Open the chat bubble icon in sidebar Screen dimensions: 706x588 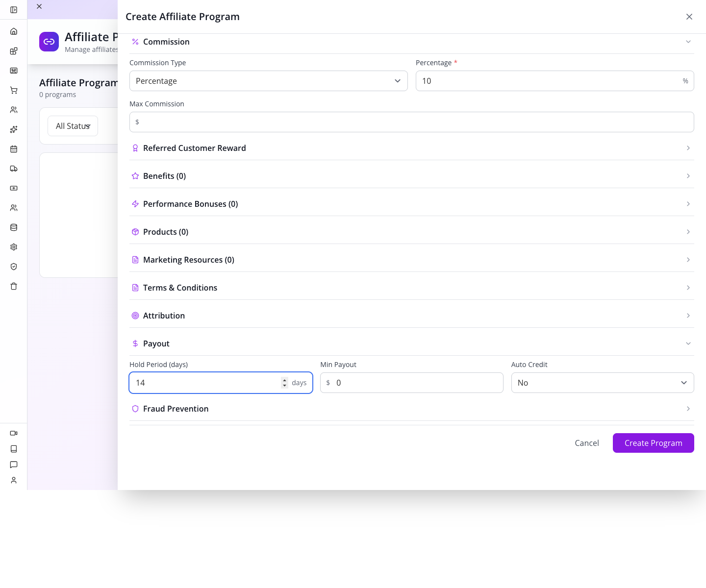click(14, 465)
